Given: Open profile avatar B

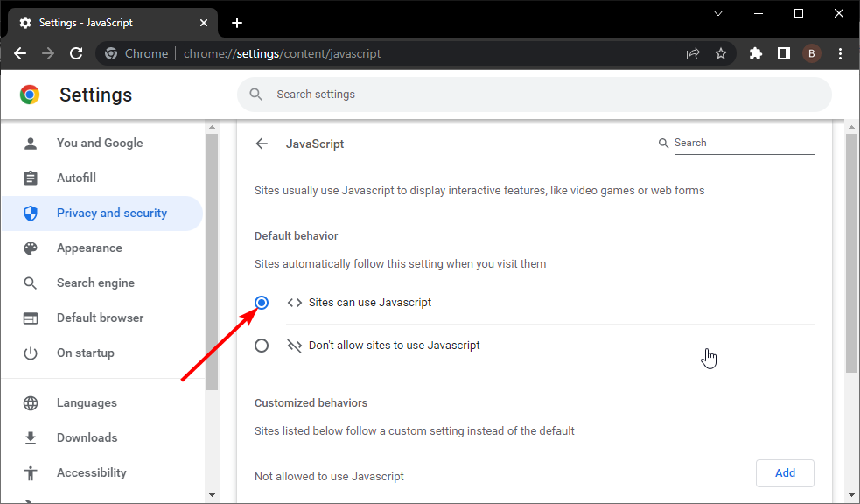Looking at the screenshot, I should [812, 53].
